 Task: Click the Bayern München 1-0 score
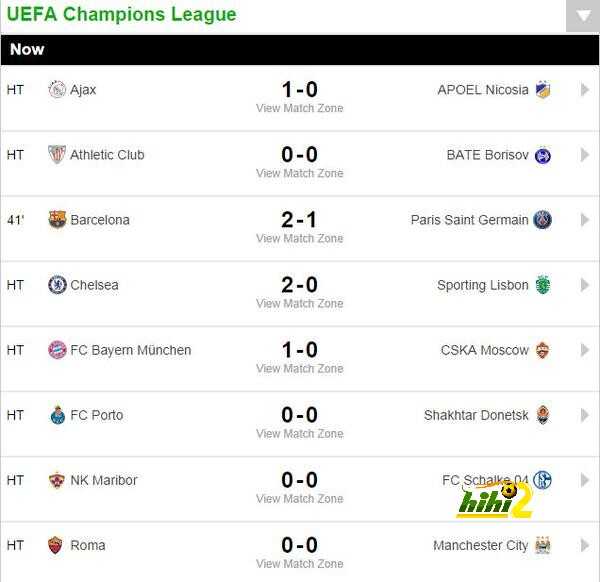300,350
